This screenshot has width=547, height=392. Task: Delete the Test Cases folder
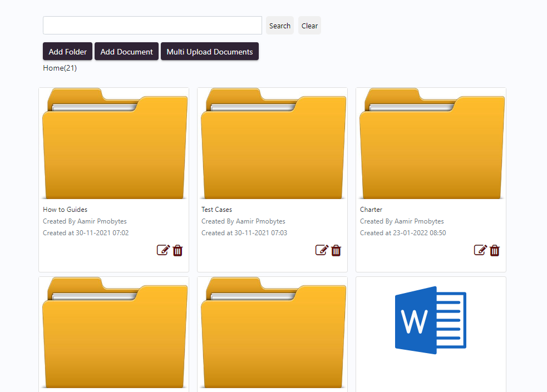pos(336,251)
